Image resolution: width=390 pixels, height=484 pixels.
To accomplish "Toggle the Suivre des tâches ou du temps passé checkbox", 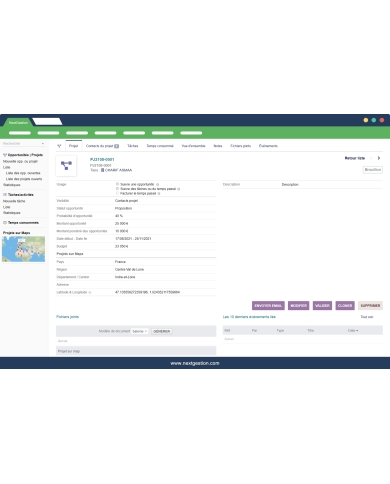I will 117,189.
